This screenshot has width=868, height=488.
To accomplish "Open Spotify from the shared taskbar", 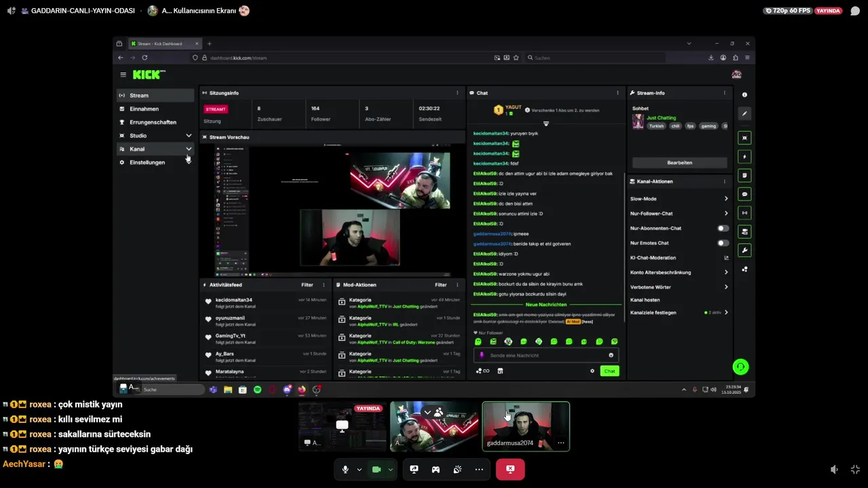I will pos(257,390).
